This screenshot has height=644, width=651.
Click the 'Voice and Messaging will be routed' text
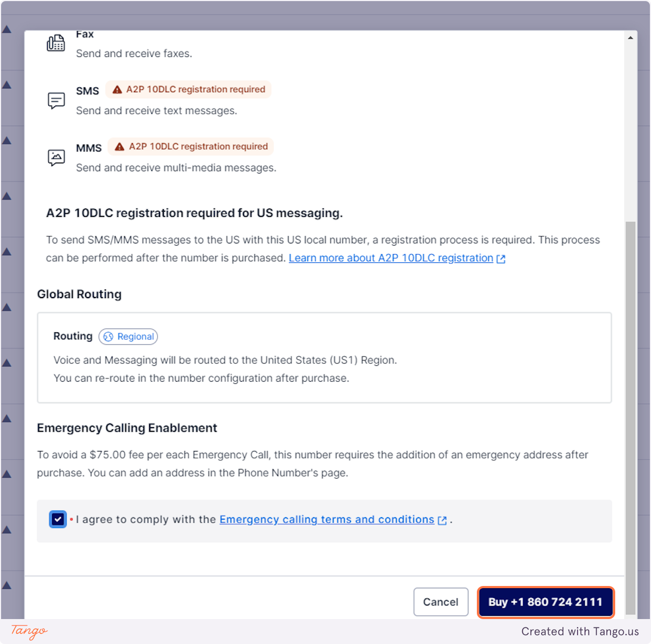coord(225,360)
